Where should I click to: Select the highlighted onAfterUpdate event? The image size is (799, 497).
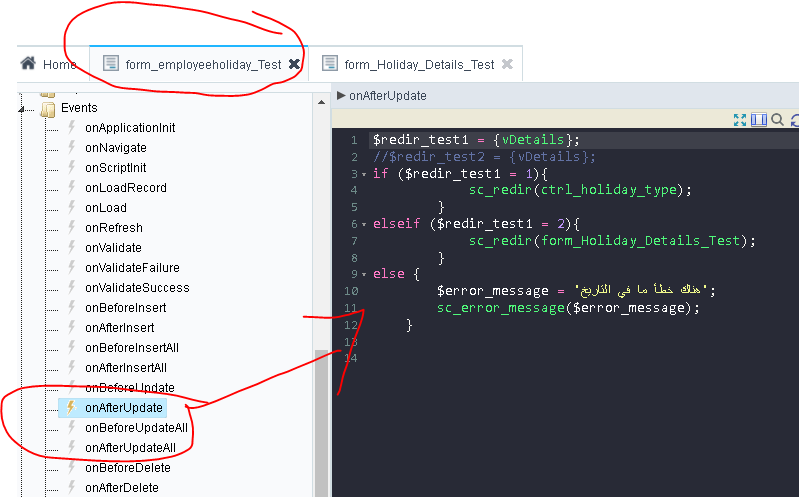click(x=124, y=408)
